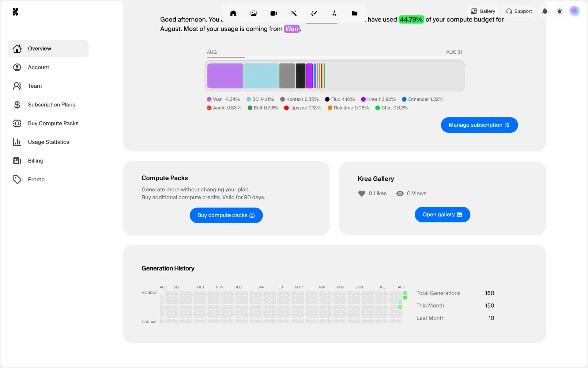This screenshot has height=368, width=588.
Task: Click the Buy compute packs button
Action: click(x=226, y=215)
